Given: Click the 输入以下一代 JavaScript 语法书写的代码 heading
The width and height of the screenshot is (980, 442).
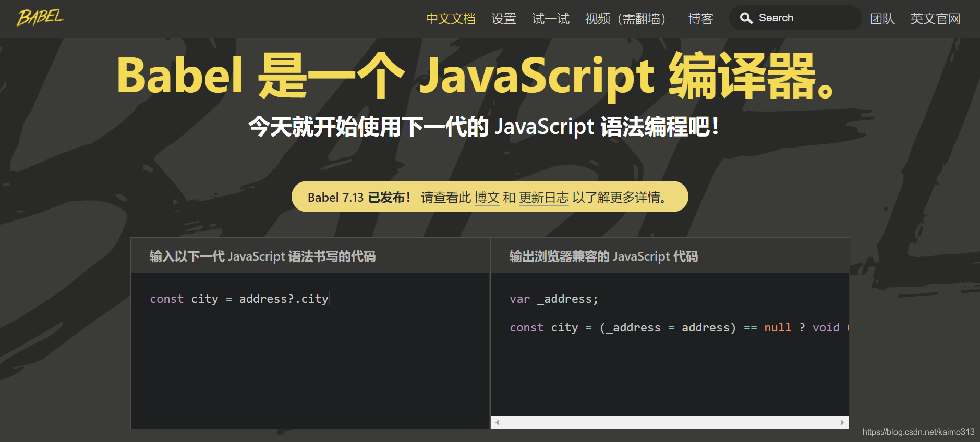Looking at the screenshot, I should [262, 256].
